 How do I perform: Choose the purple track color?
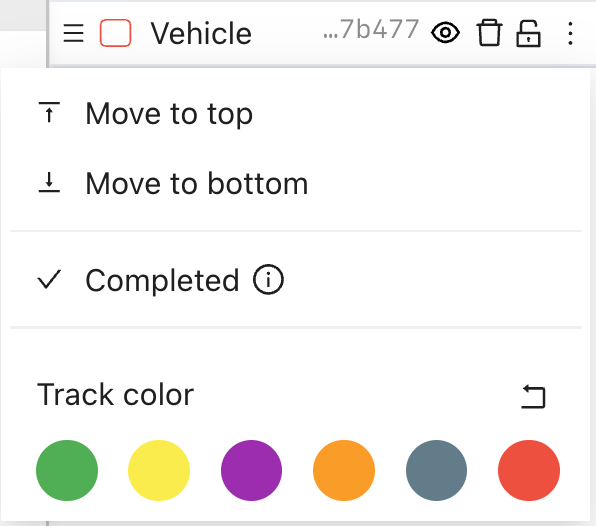(251, 471)
